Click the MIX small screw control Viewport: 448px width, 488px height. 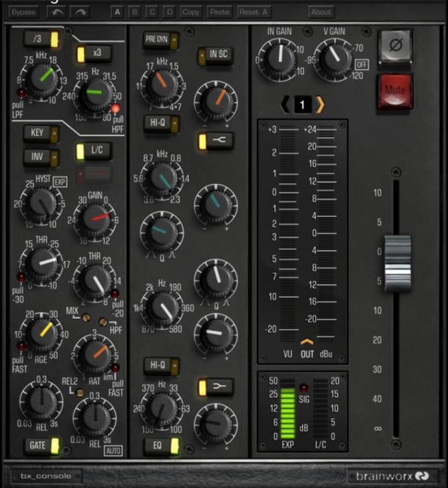click(x=86, y=318)
